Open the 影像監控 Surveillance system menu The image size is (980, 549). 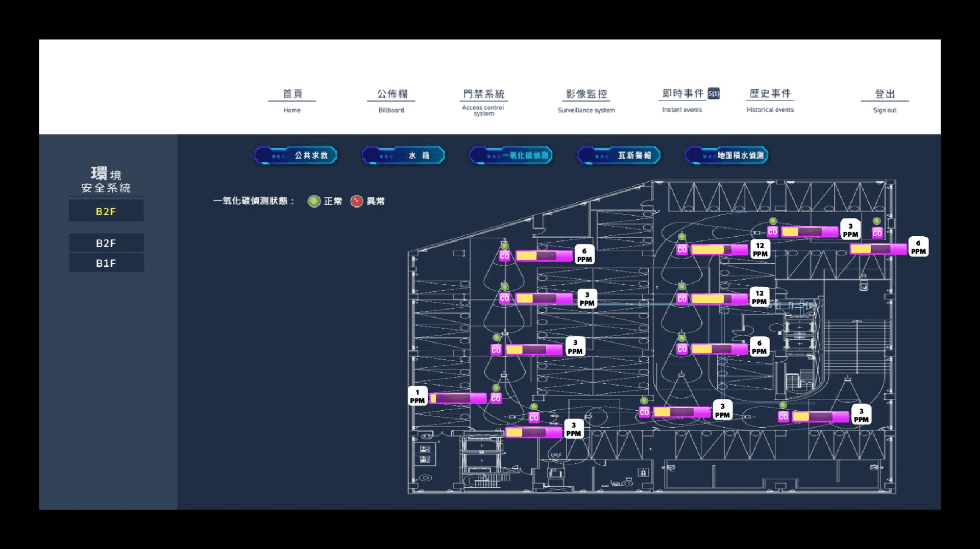tap(586, 100)
